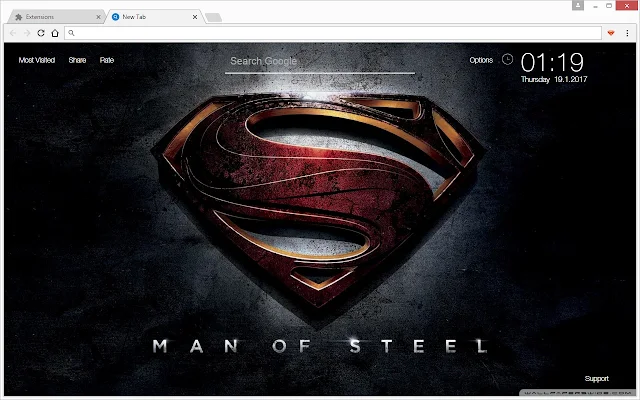Close the Extensions tab
The width and height of the screenshot is (640, 400).
pyautogui.click(x=98, y=17)
